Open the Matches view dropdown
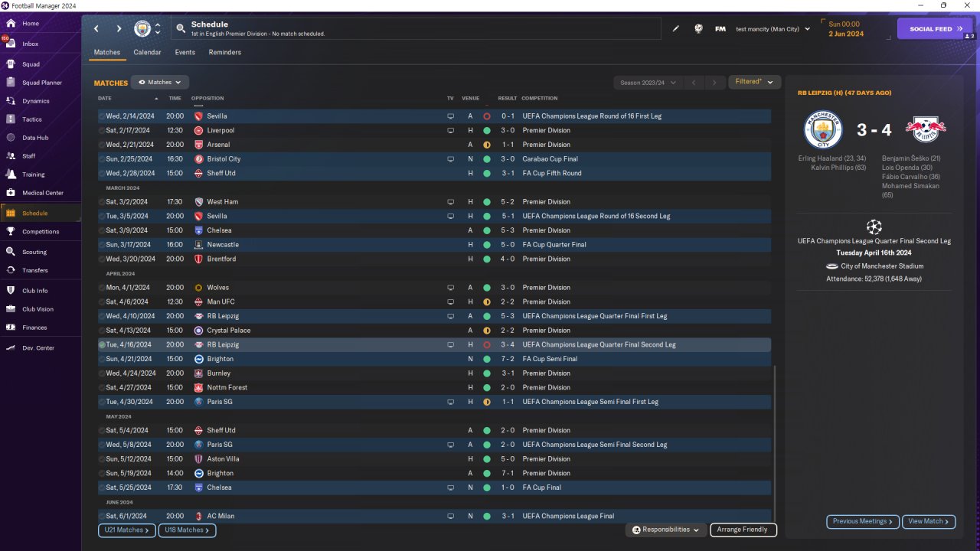The image size is (980, 551). click(160, 83)
